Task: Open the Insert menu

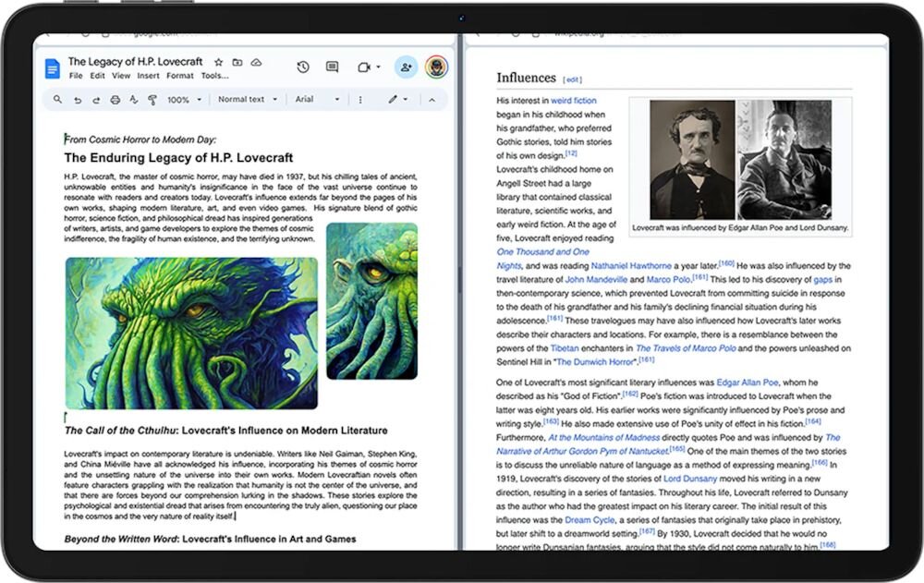Action: (x=147, y=76)
